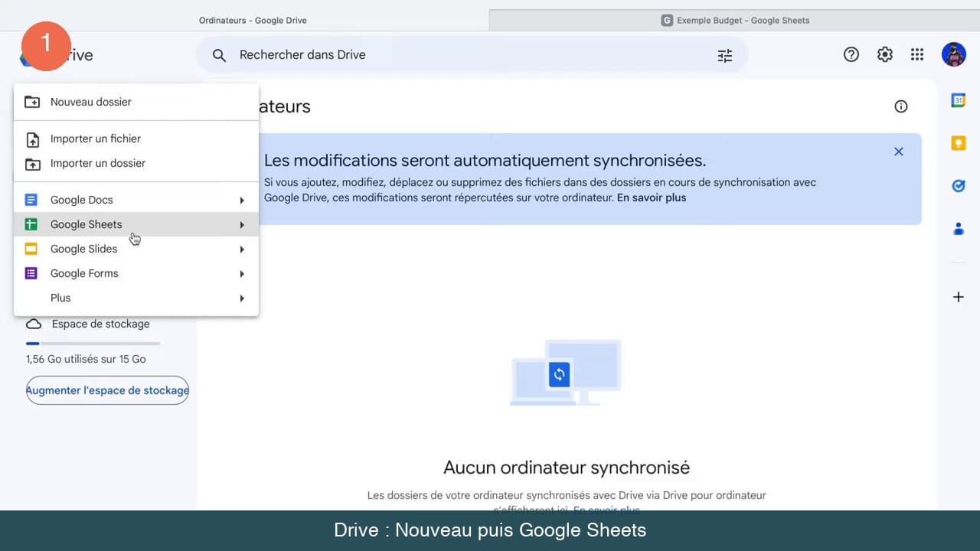Click the search magnifier icon
Viewport: 980px width, 551px height.
coord(219,55)
